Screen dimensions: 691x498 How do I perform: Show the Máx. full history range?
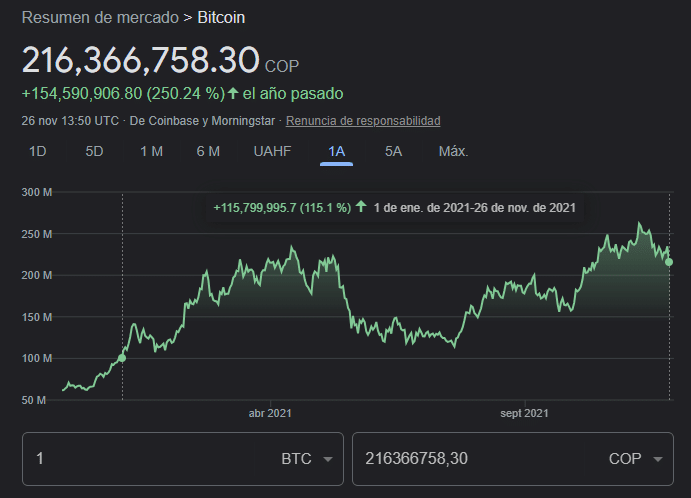(453, 152)
